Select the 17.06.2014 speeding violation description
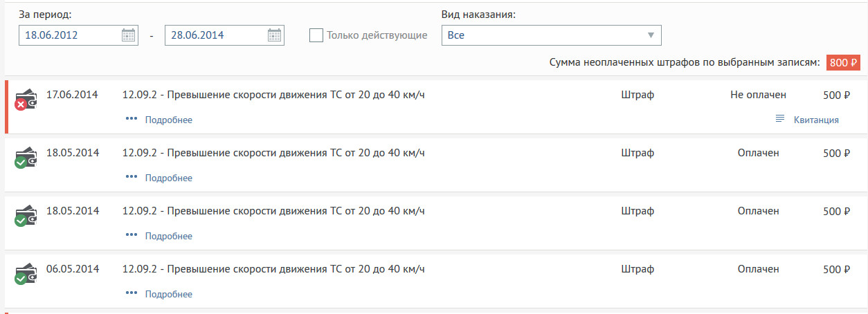The image size is (868, 314). (273, 95)
